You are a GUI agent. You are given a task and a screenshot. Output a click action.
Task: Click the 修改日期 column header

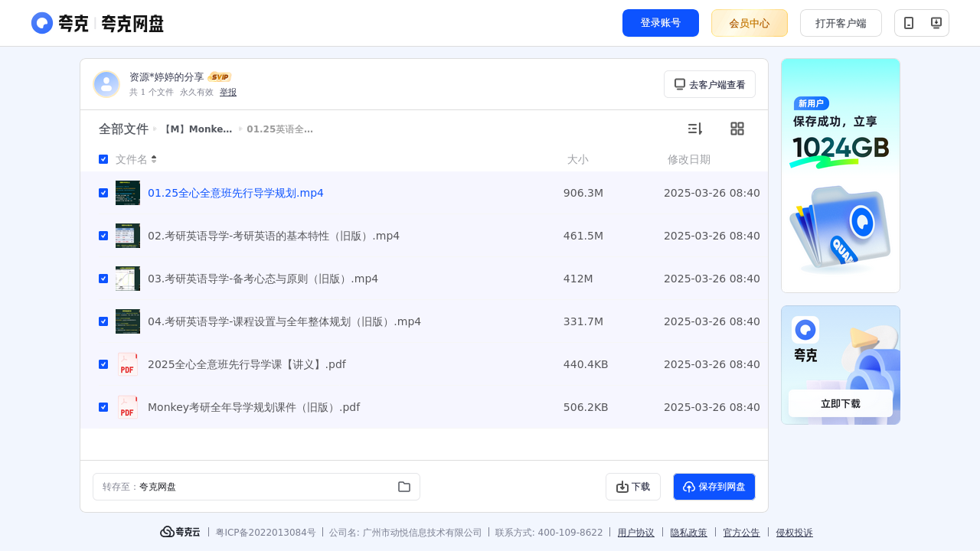689,159
